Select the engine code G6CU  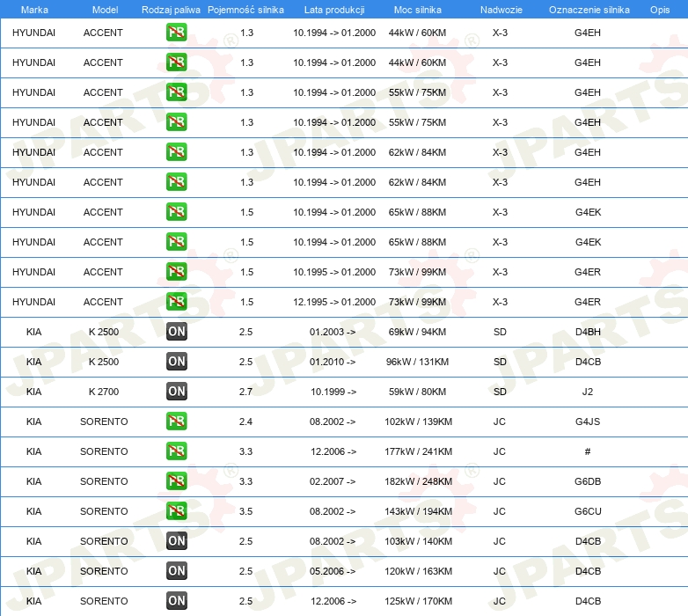(588, 511)
